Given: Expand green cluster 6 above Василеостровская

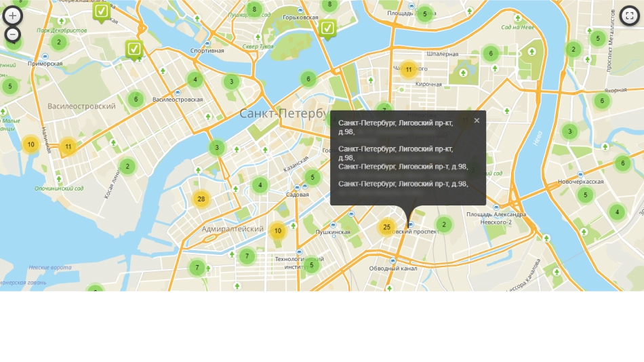Looking at the screenshot, I should [136, 99].
